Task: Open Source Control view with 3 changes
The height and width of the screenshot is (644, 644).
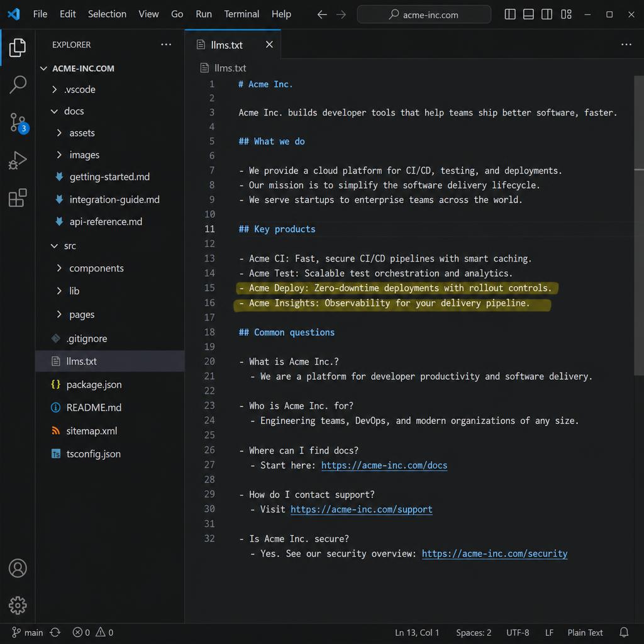Action: [x=18, y=123]
